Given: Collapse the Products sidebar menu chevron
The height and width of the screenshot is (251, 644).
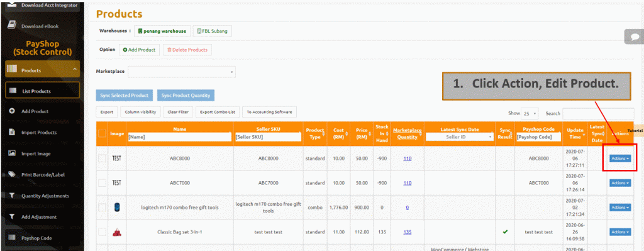Looking at the screenshot, I should click(x=74, y=69).
